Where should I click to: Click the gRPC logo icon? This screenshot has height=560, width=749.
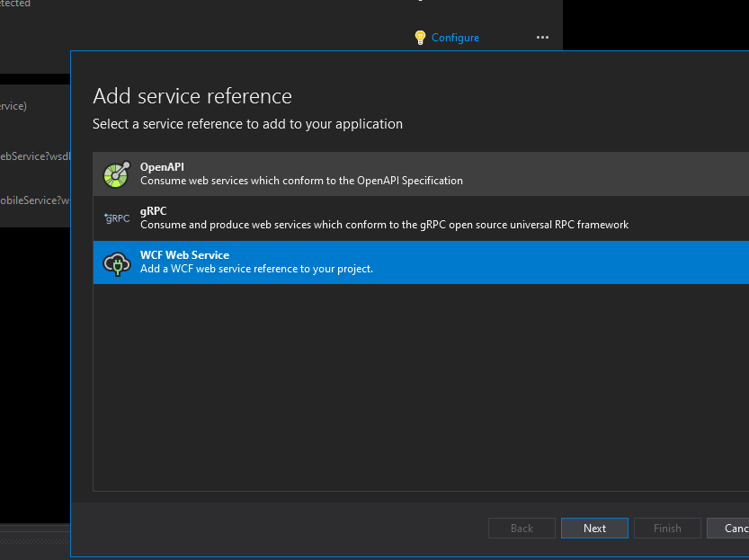(x=117, y=218)
